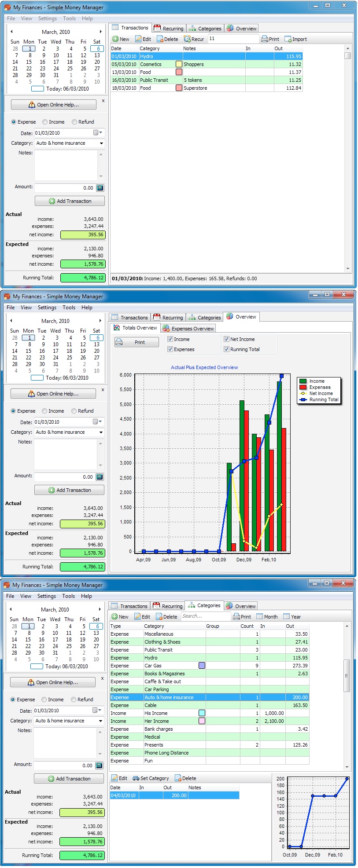Image resolution: width=358 pixels, height=868 pixels.
Task: Select Public Transit row with 5 tokens note
Action: coord(206,80)
